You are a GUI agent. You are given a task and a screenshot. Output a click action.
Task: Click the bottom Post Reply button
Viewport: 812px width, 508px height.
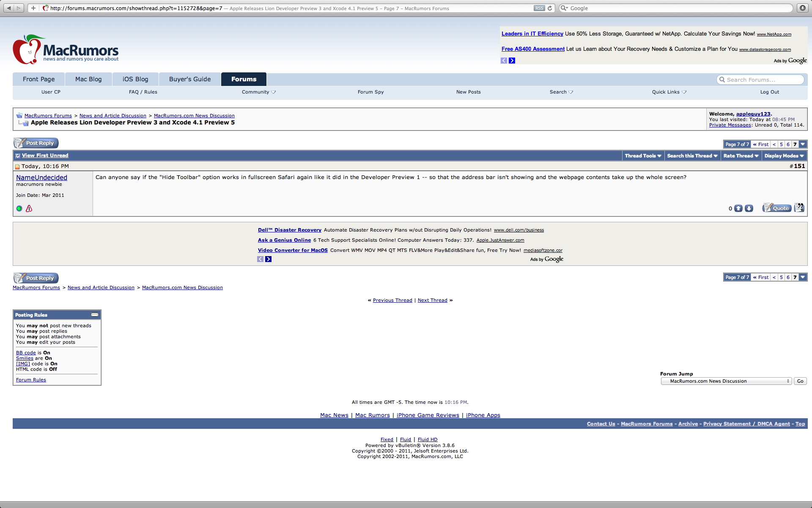pos(36,278)
